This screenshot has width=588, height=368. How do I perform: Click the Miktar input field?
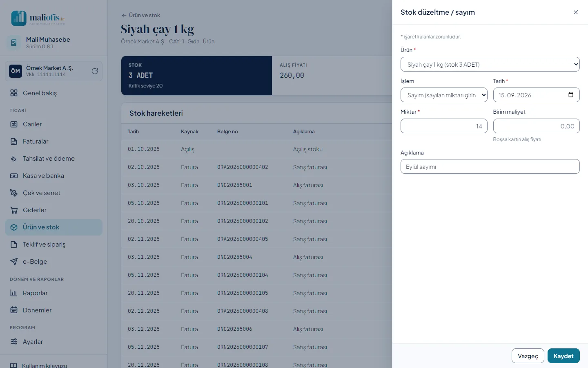click(x=444, y=126)
